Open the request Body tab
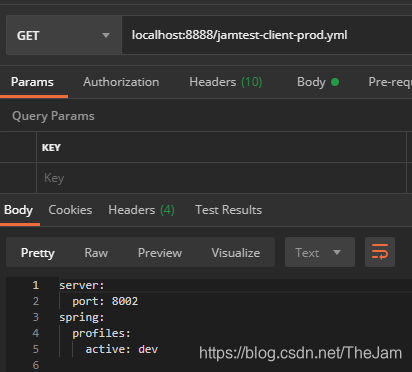Image resolution: width=412 pixels, height=372 pixels. (318, 82)
